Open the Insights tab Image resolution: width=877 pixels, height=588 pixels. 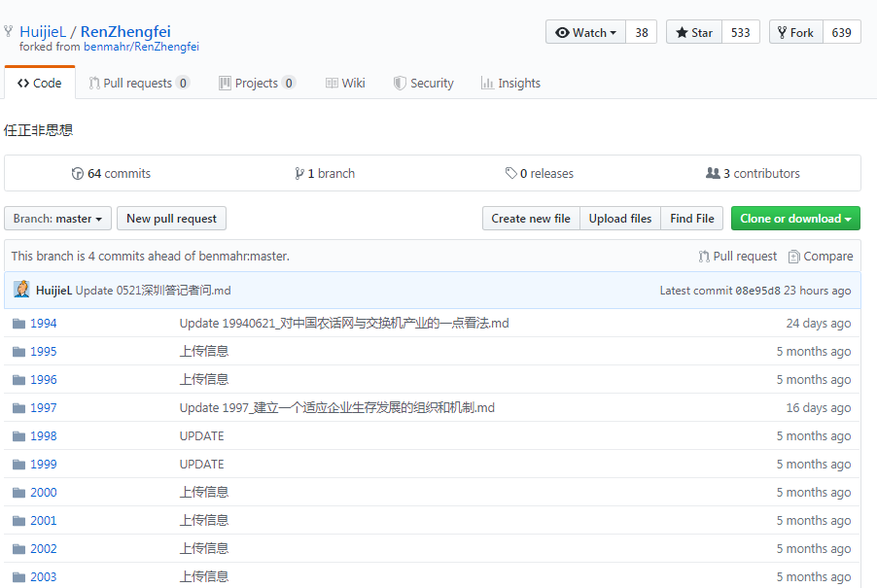pos(510,84)
